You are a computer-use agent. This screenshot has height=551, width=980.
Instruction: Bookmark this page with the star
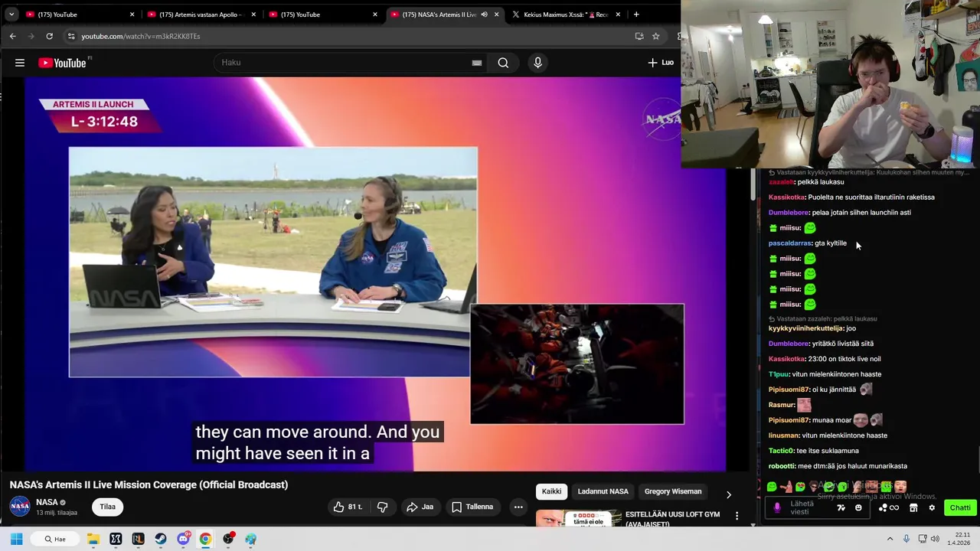656,36
